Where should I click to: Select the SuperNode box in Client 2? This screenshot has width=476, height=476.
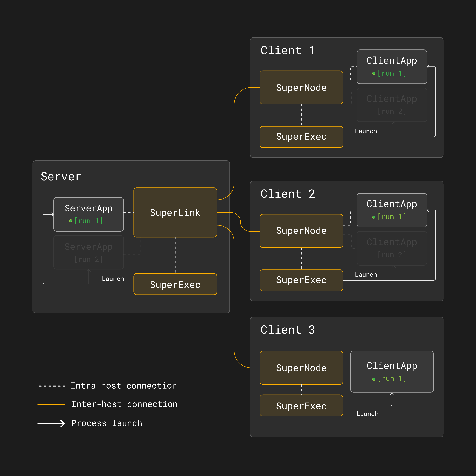[301, 231]
